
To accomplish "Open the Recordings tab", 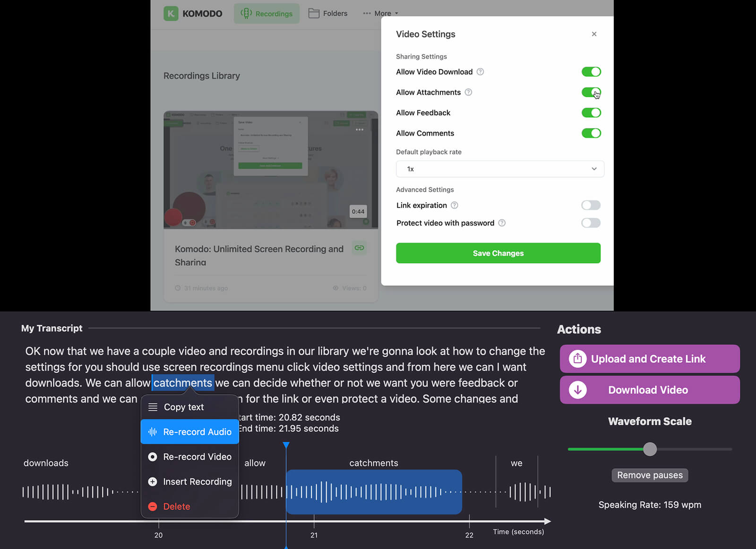I will 267,13.
